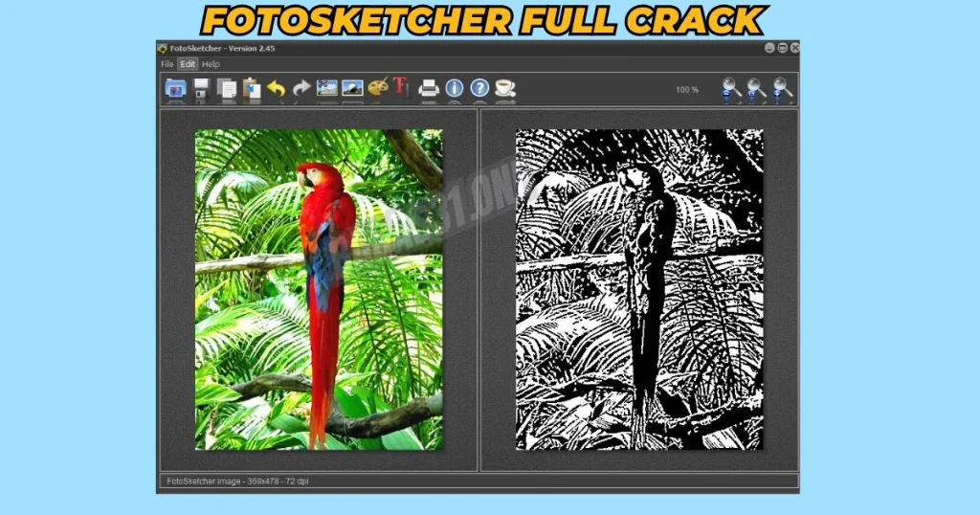
Task: Click the middle magnifier zoom icon
Action: coord(756,90)
